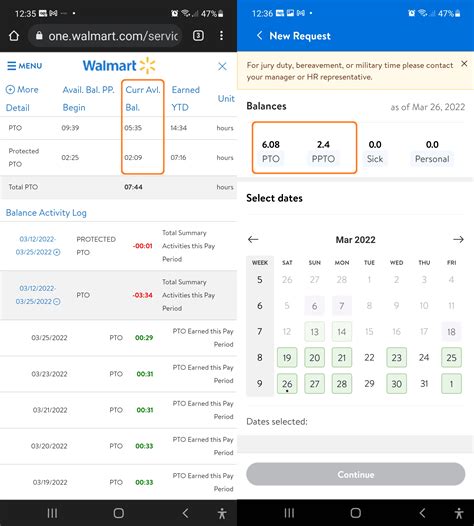Screen dimensions: 474x526
Task: Select March 13 on the calendar
Action: 314,332
